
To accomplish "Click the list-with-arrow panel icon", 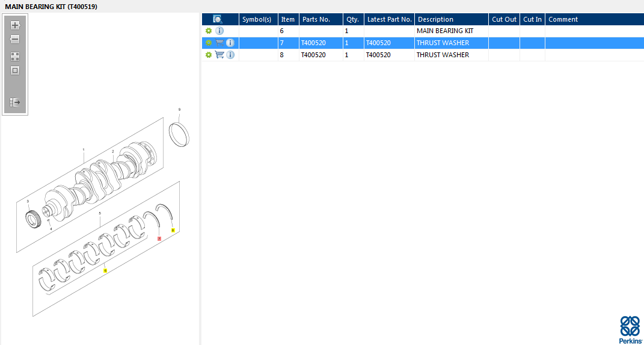I will (x=15, y=102).
